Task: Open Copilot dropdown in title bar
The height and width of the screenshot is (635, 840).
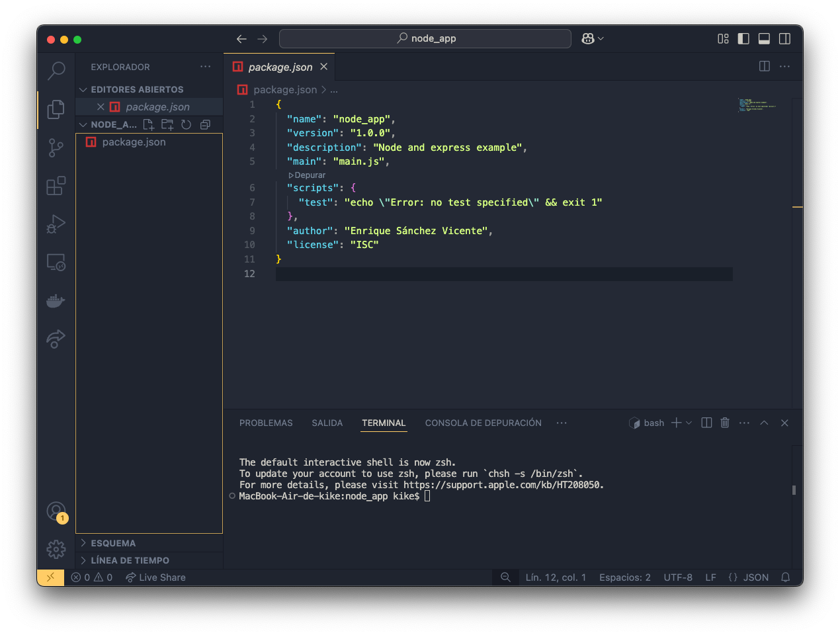Action: (x=593, y=39)
